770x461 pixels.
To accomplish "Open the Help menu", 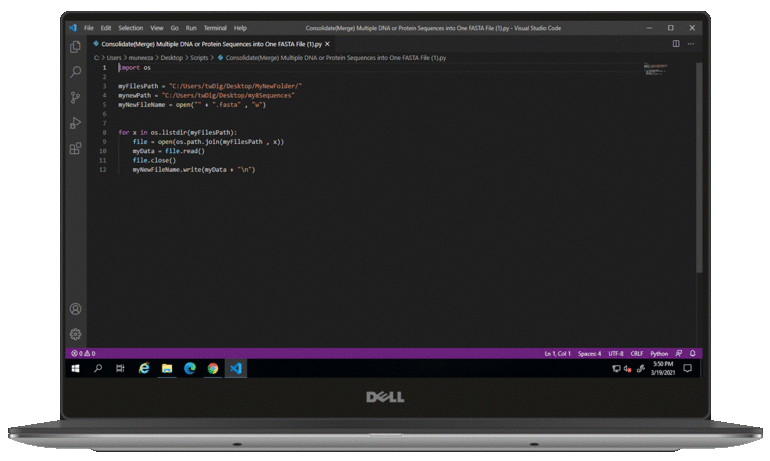I will (x=240, y=28).
